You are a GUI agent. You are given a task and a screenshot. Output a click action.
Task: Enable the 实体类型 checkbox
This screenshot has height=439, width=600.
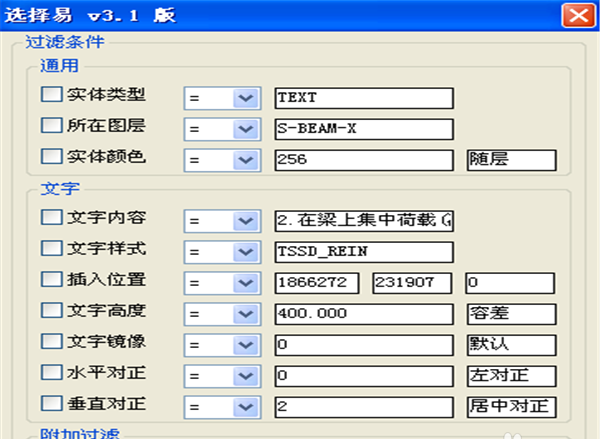tap(50, 96)
